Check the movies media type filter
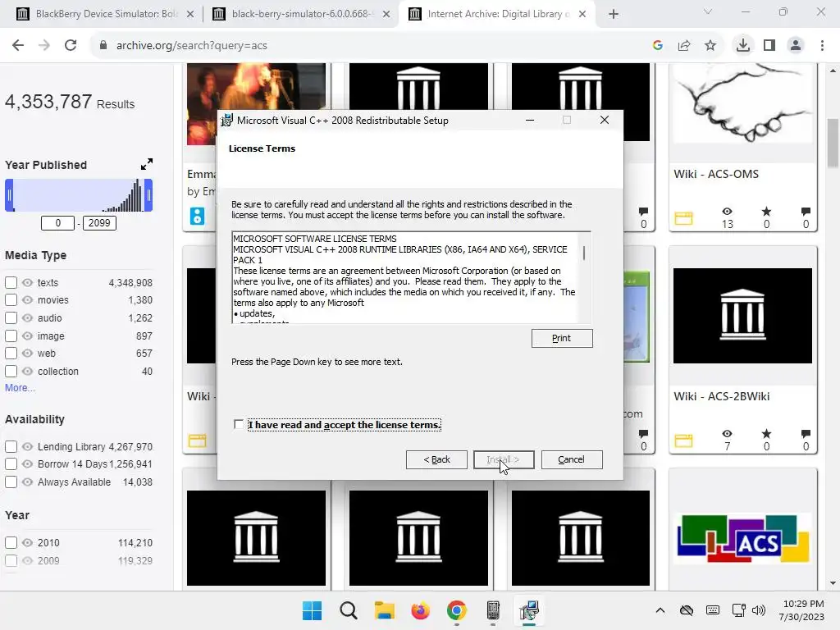 [11, 300]
